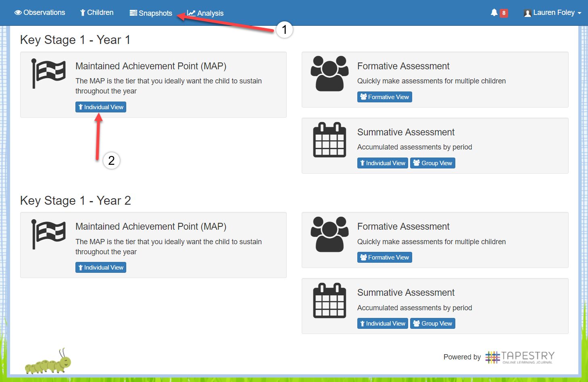Screen dimensions: 588x382
Task: Click the child figure icon beside Children
Action: click(x=83, y=12)
